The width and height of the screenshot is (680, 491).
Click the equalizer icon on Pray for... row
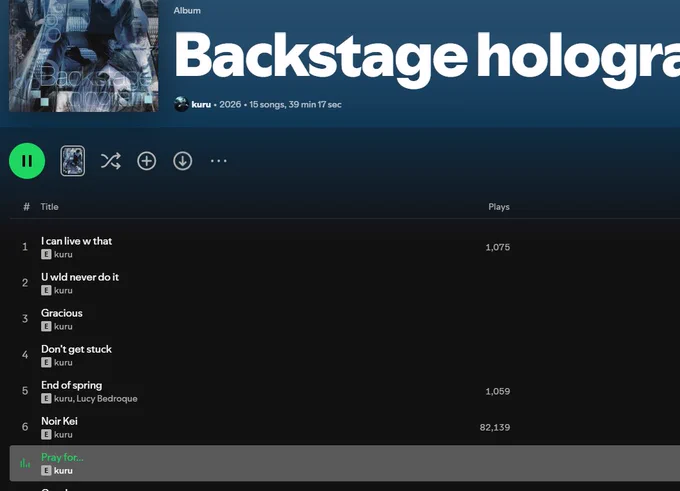click(x=25, y=463)
